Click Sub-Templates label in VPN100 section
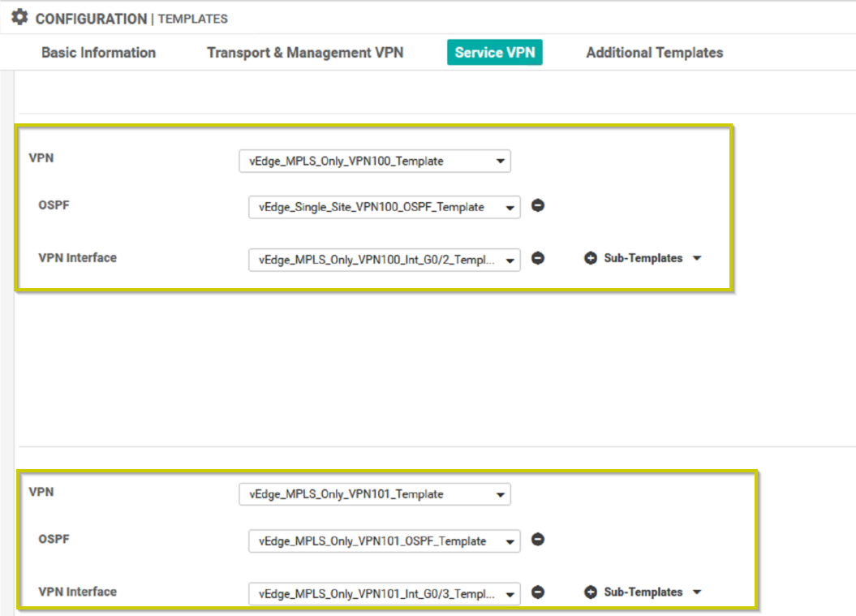The height and width of the screenshot is (616, 856). coord(643,258)
